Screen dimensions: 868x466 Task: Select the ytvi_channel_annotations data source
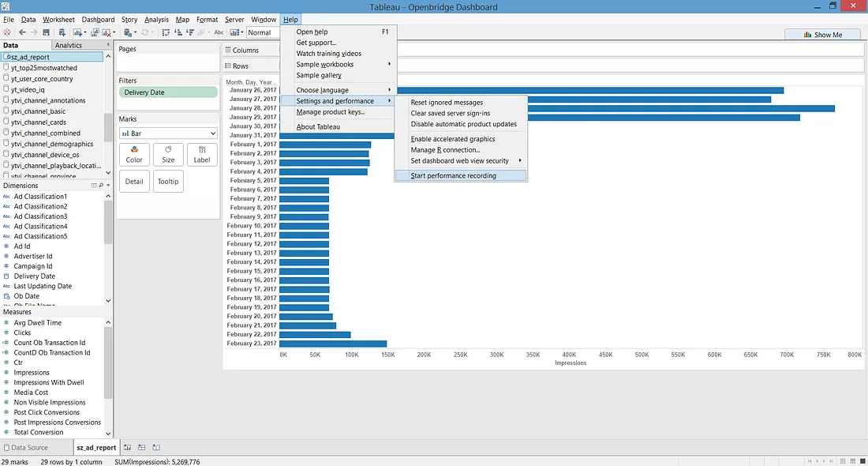point(48,100)
